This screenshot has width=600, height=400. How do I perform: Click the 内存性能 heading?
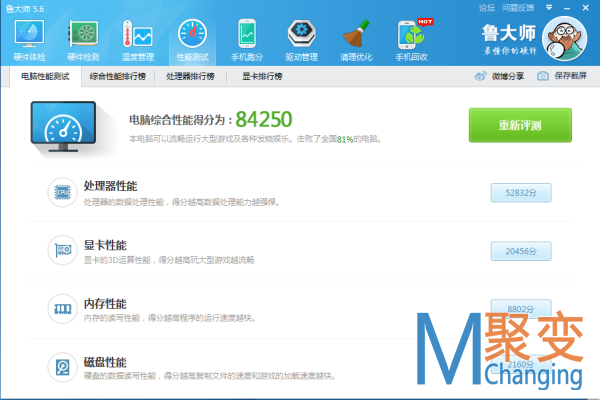[x=105, y=304]
